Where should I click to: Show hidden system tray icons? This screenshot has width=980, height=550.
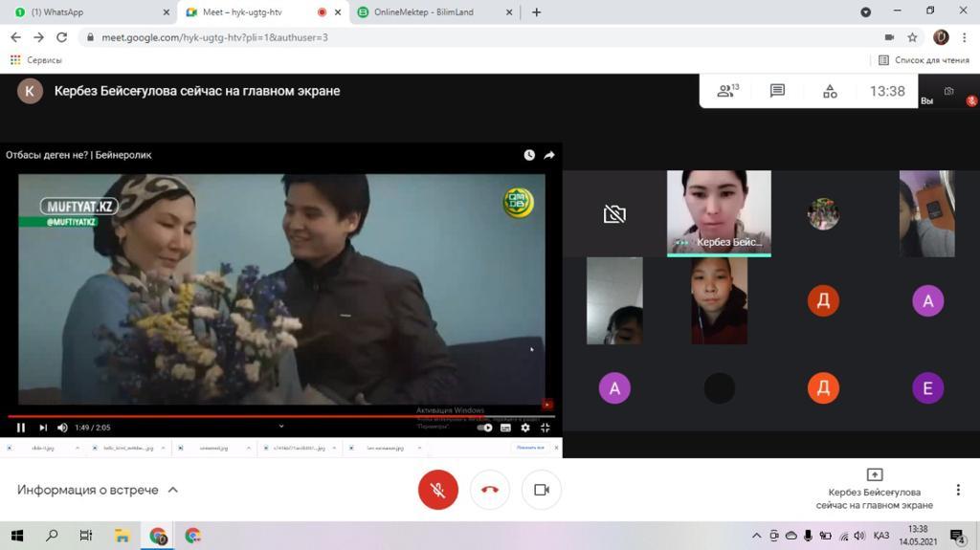(757, 536)
